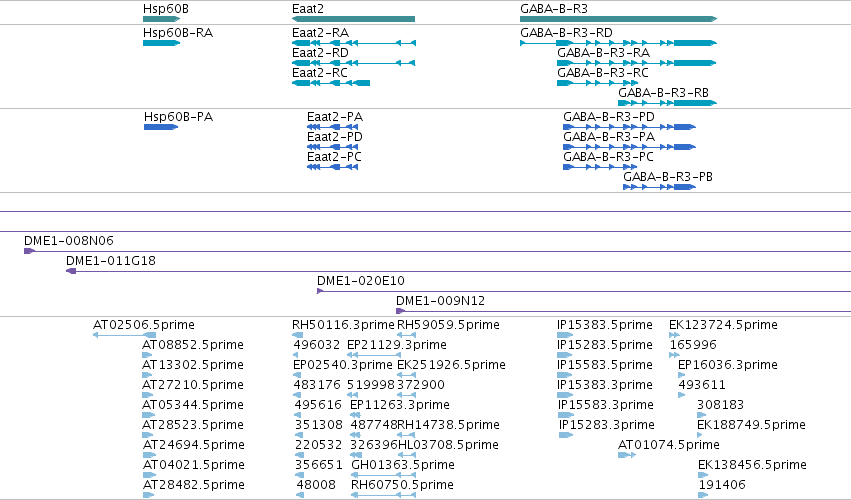Click the AT01074.5prime EST glyph
The image size is (851, 500).
(627, 455)
